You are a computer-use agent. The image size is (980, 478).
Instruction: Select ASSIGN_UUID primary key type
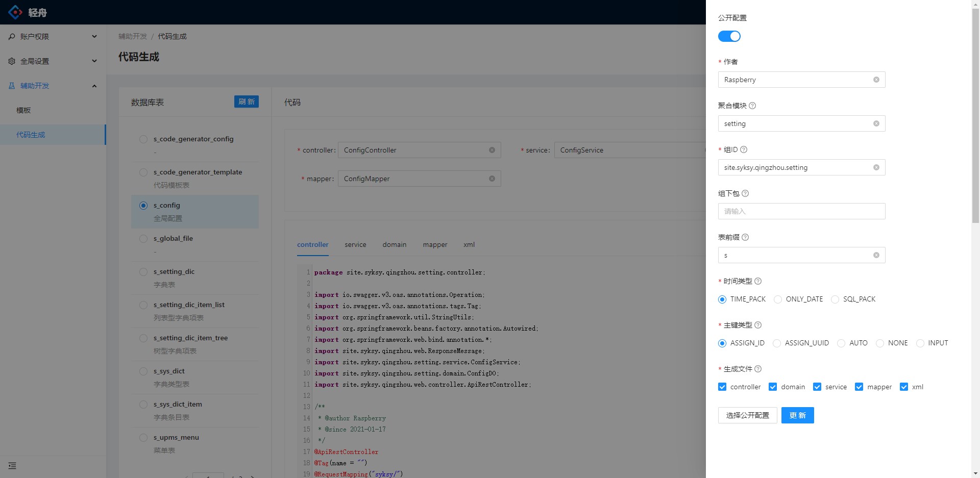(x=777, y=343)
